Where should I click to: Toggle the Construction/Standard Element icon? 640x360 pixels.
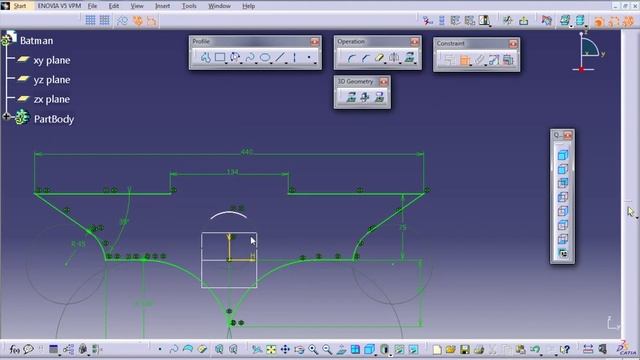coord(122,21)
